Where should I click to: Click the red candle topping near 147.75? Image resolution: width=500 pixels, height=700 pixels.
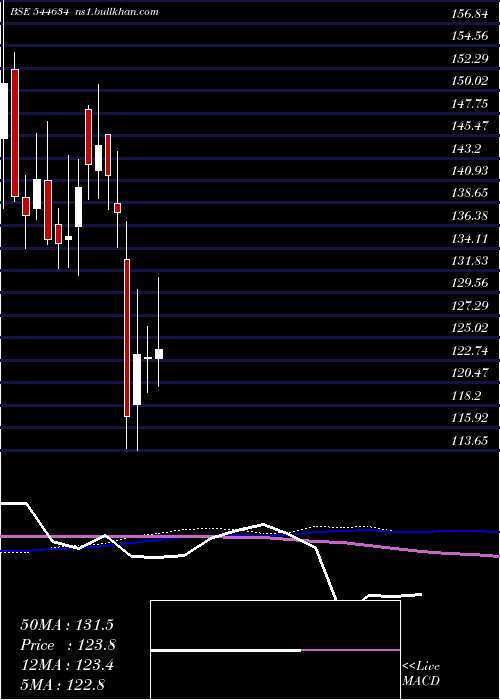point(88,137)
